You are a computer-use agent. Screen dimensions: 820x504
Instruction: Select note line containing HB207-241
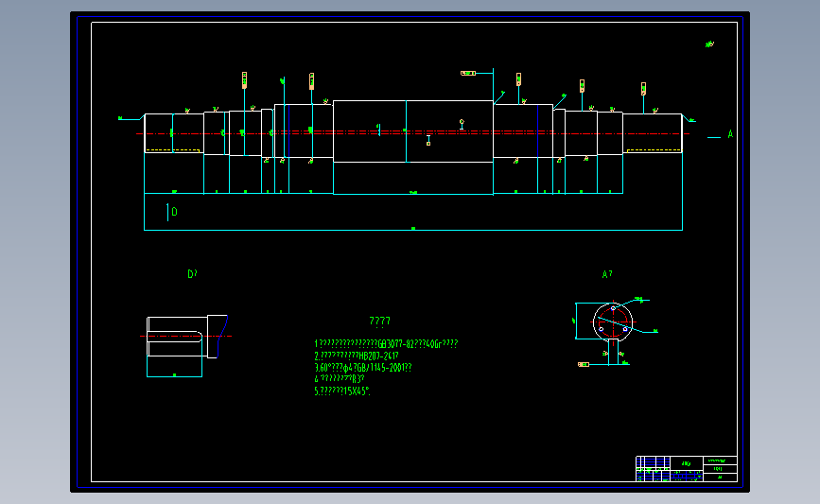(x=357, y=356)
